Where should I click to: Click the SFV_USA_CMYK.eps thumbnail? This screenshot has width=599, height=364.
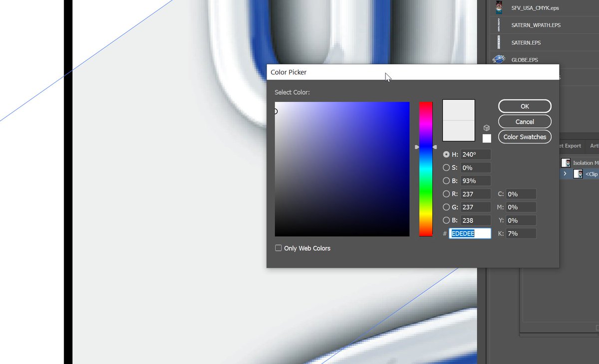coord(499,7)
